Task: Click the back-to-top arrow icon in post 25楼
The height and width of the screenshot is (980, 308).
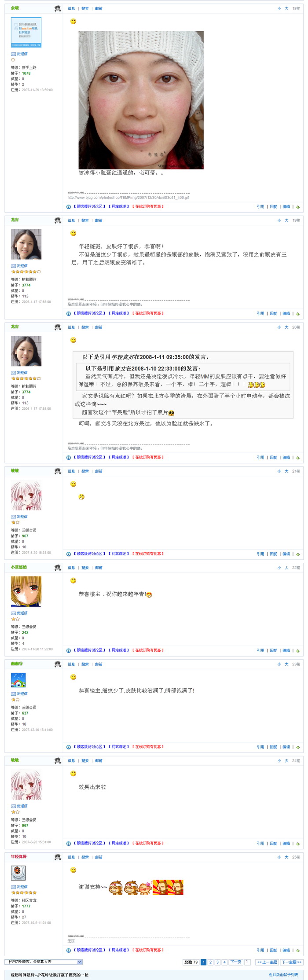Action: (298, 951)
